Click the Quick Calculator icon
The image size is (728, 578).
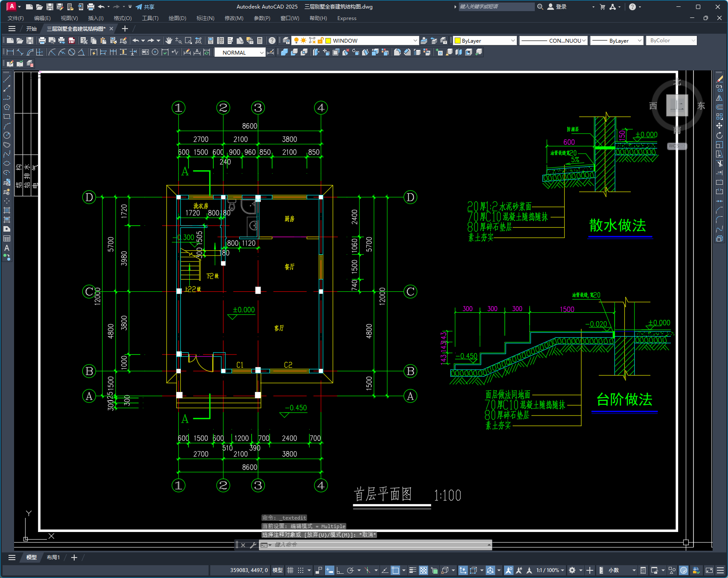click(x=260, y=41)
